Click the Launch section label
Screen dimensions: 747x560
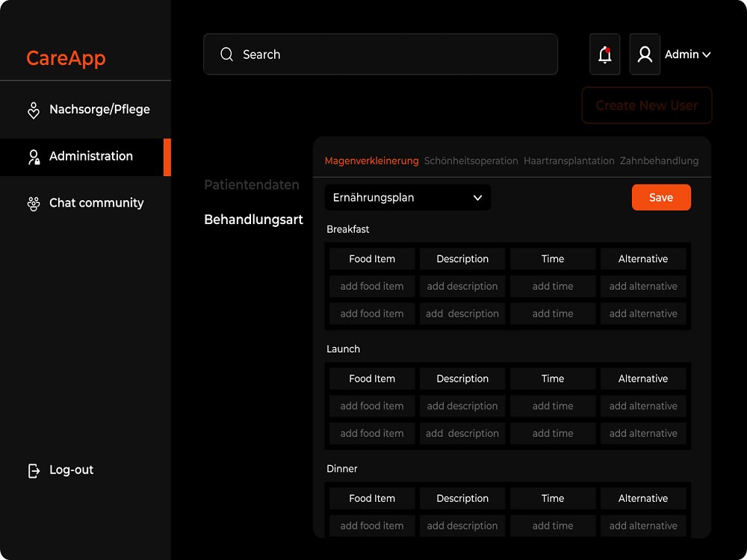coord(343,349)
